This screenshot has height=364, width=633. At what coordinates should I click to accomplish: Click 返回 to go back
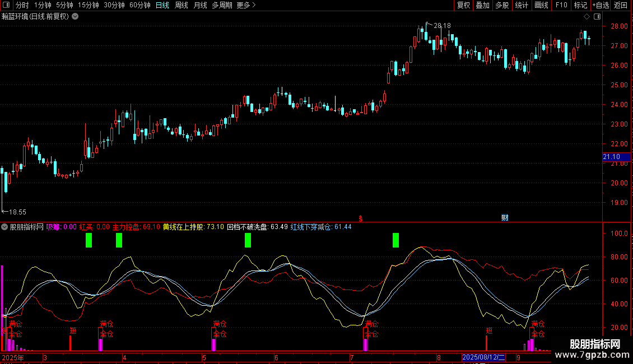tap(621, 5)
